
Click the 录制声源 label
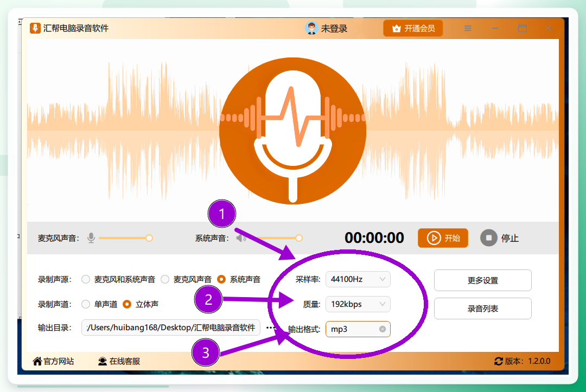click(x=55, y=279)
